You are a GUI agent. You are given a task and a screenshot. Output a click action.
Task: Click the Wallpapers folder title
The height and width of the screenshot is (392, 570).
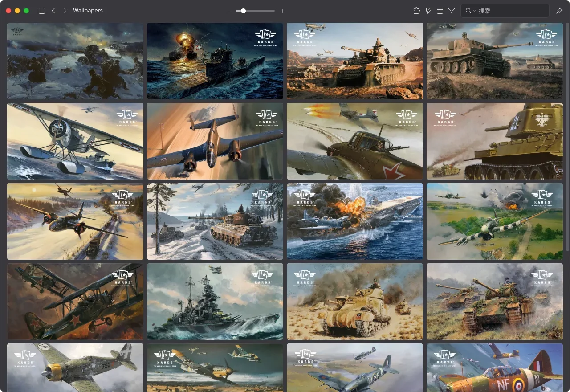88,11
